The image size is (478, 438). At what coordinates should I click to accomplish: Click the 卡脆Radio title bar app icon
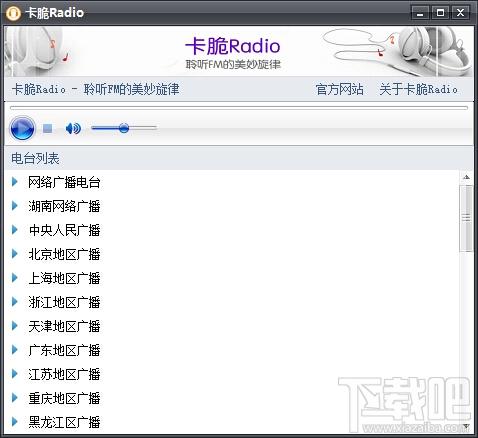(x=13, y=13)
